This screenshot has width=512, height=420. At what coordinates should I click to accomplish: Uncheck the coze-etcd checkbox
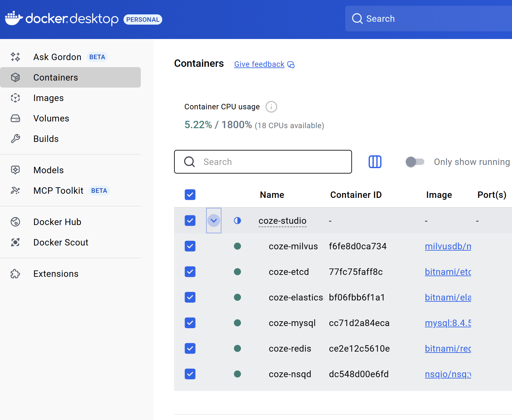pos(190,272)
